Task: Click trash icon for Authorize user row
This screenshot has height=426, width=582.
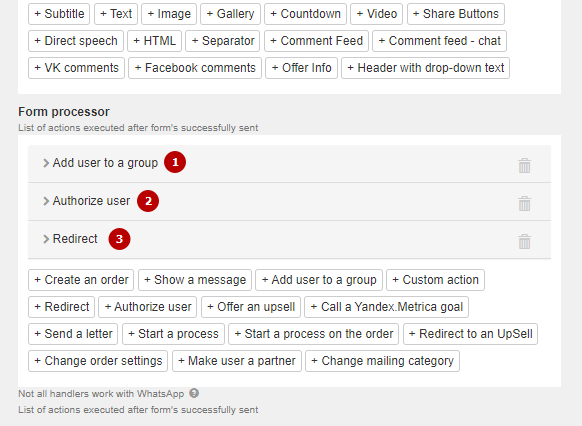Action: 524,204
